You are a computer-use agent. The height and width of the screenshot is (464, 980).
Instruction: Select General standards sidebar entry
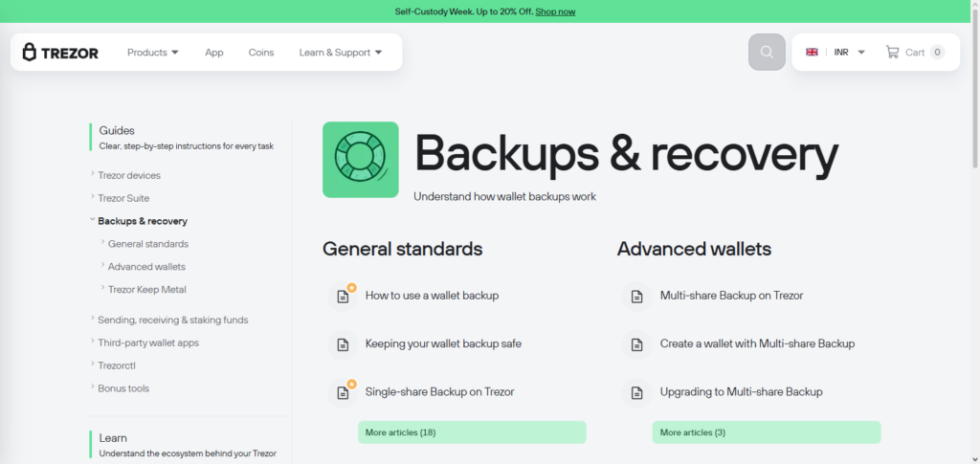[x=148, y=244]
